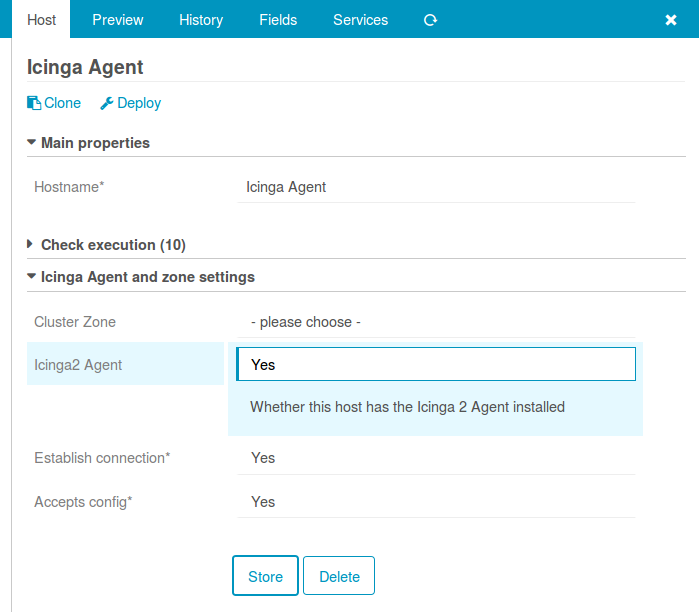Click the Hostname input field
The image size is (699, 612).
coord(436,187)
